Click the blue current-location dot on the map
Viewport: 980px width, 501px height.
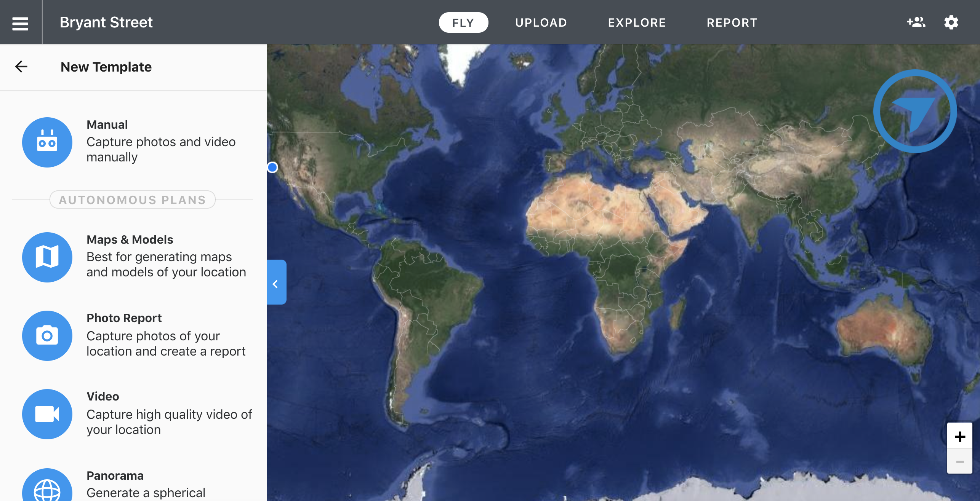(272, 167)
